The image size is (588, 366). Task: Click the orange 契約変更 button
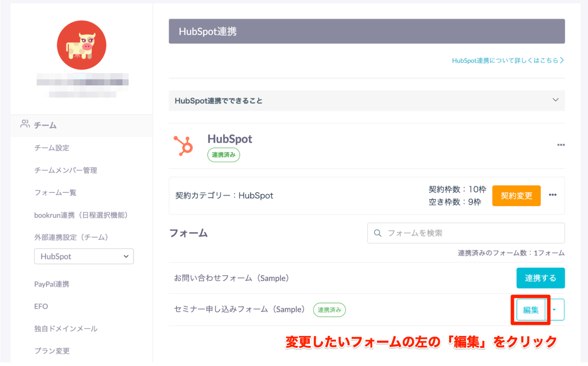(516, 195)
